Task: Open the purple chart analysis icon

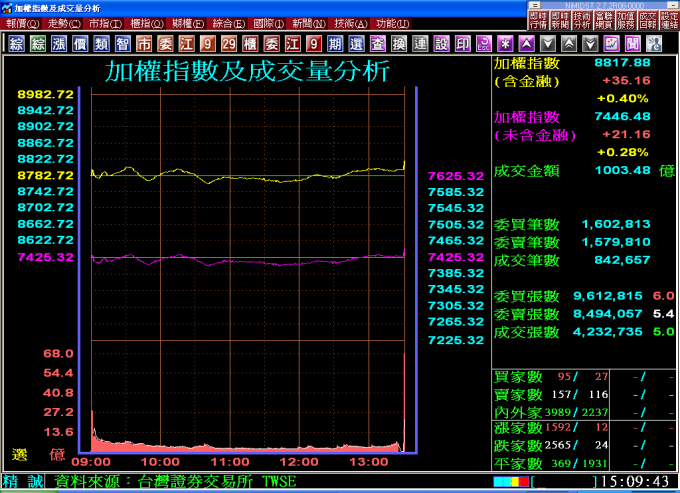Action: (611, 44)
